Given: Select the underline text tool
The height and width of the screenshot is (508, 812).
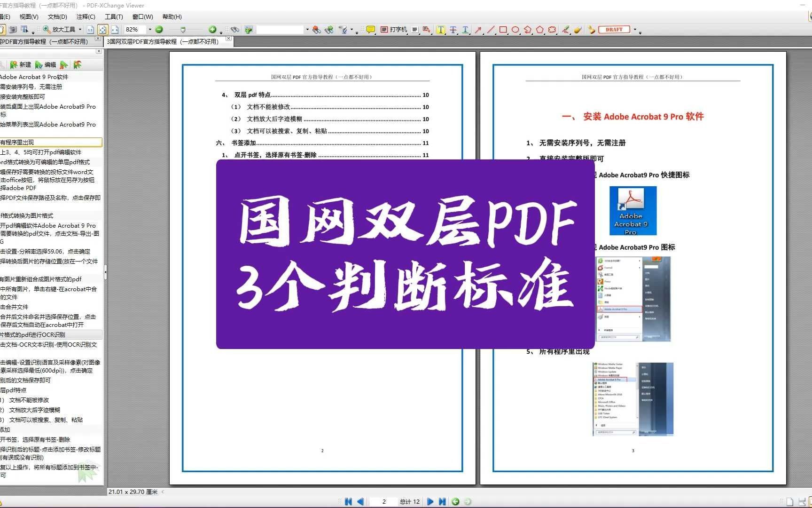Looking at the screenshot, I should (x=465, y=30).
